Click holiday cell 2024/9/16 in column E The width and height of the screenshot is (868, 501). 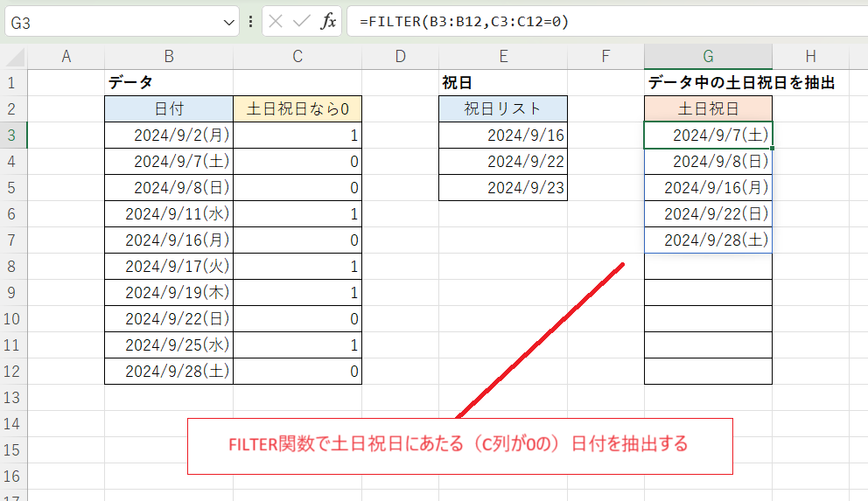[503, 136]
